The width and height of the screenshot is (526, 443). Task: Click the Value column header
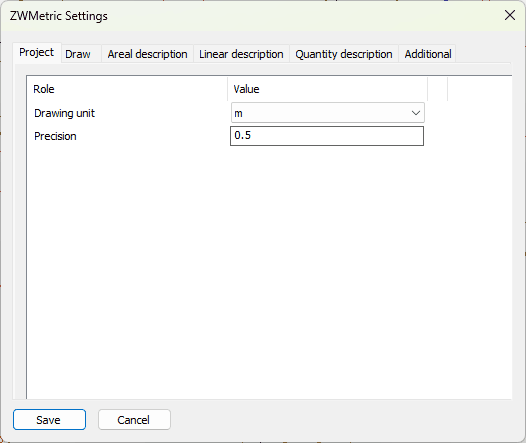point(327,89)
